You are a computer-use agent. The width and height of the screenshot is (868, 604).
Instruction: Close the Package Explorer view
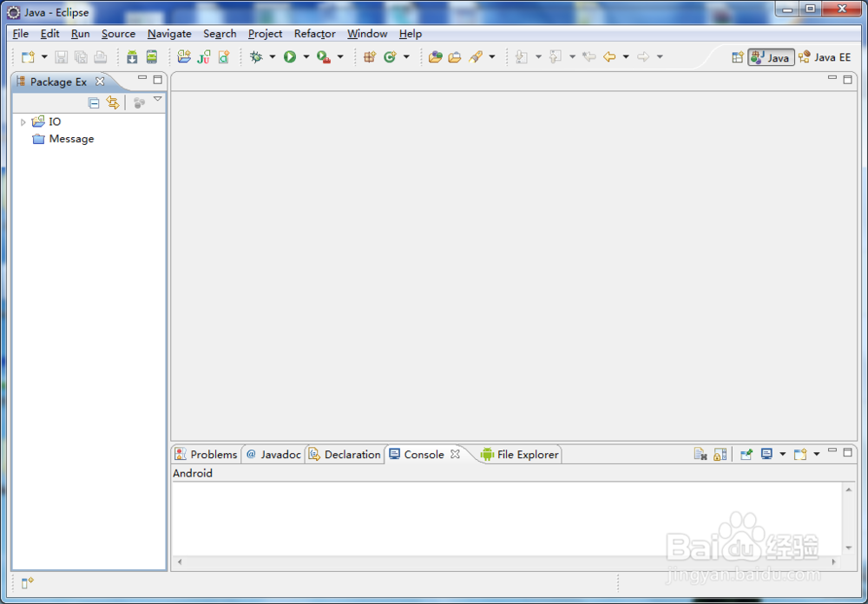[x=100, y=82]
